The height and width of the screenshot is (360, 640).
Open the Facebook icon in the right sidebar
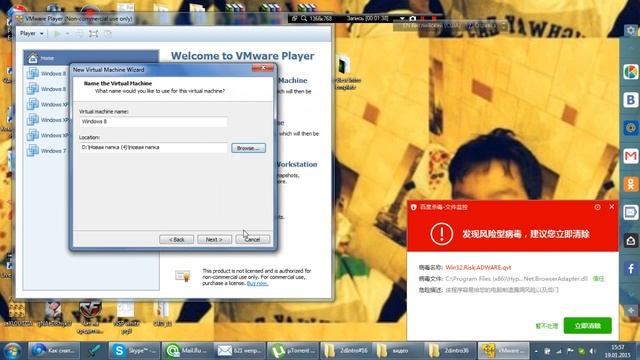point(631,269)
